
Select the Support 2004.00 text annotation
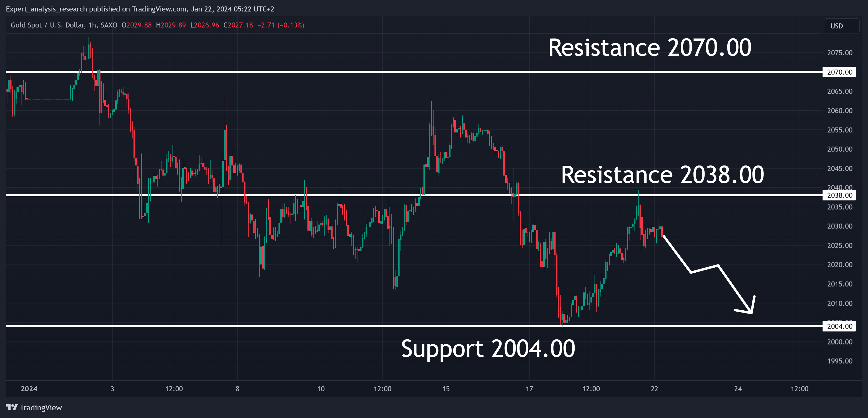pyautogui.click(x=488, y=349)
